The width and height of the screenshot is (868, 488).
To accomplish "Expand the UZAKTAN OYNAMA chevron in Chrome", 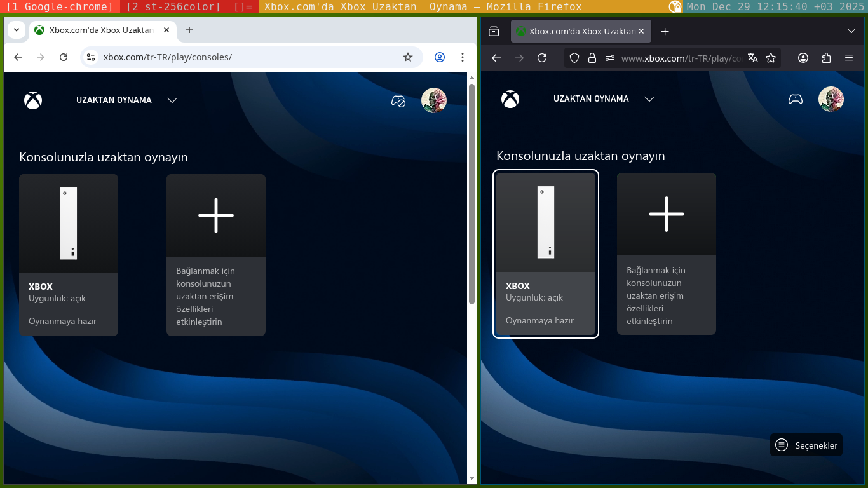I will click(172, 100).
